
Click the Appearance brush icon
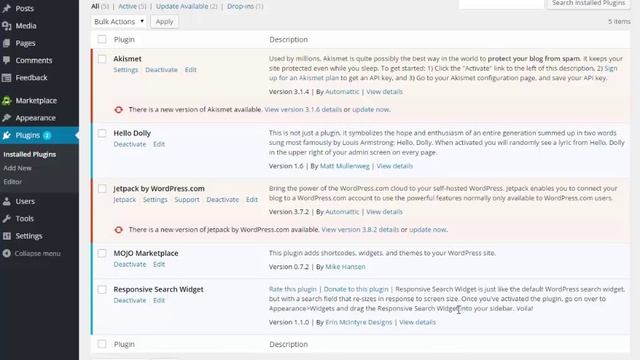(7, 118)
